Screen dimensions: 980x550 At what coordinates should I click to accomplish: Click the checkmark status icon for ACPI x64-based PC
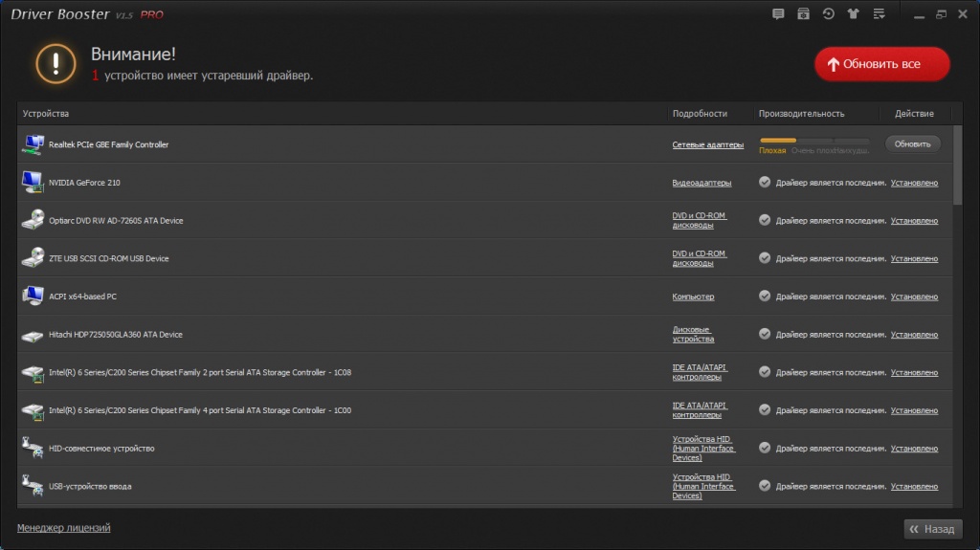(765, 296)
